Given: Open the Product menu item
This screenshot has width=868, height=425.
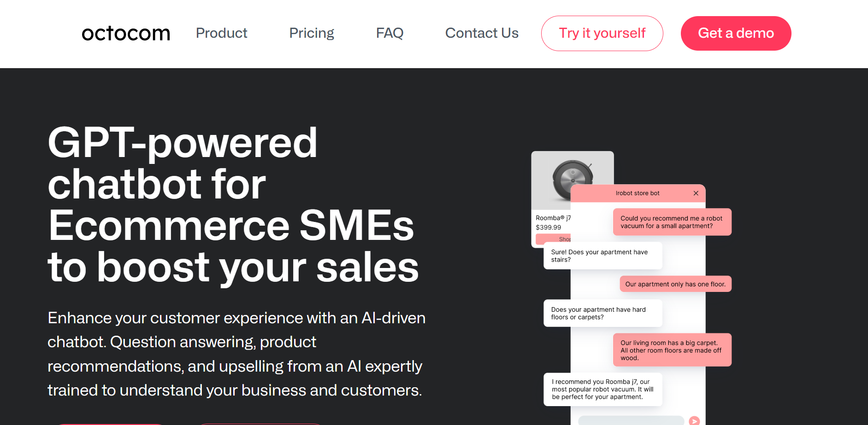Looking at the screenshot, I should coord(221,33).
